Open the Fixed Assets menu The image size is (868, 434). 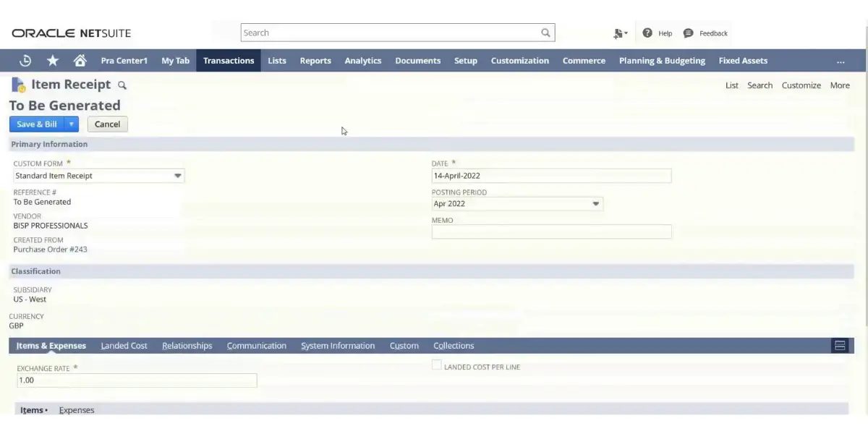pyautogui.click(x=743, y=61)
